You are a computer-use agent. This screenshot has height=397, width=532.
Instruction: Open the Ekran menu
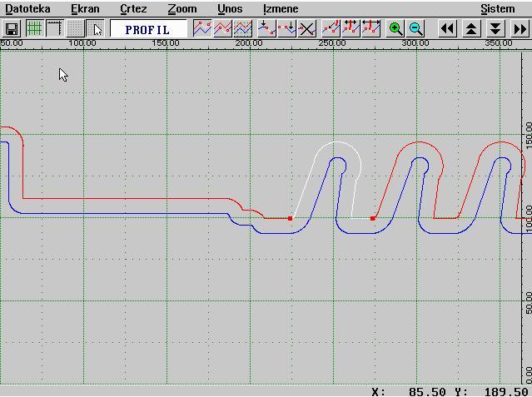(x=85, y=9)
